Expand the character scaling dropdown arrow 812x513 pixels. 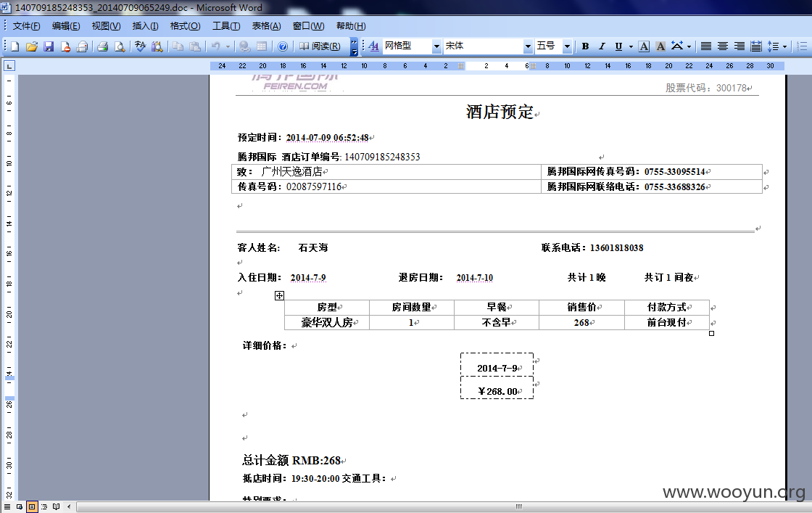689,46
